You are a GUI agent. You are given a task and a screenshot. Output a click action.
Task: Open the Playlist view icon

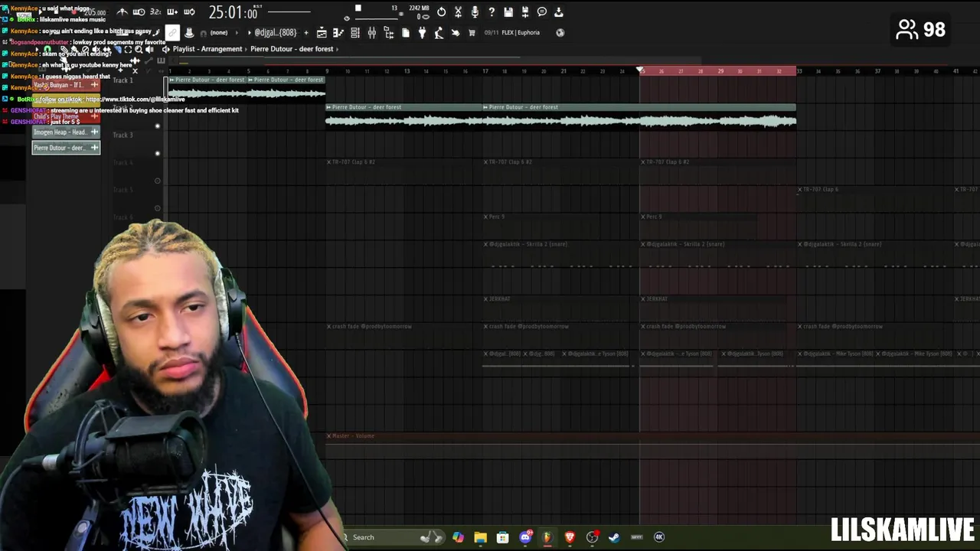pos(322,33)
